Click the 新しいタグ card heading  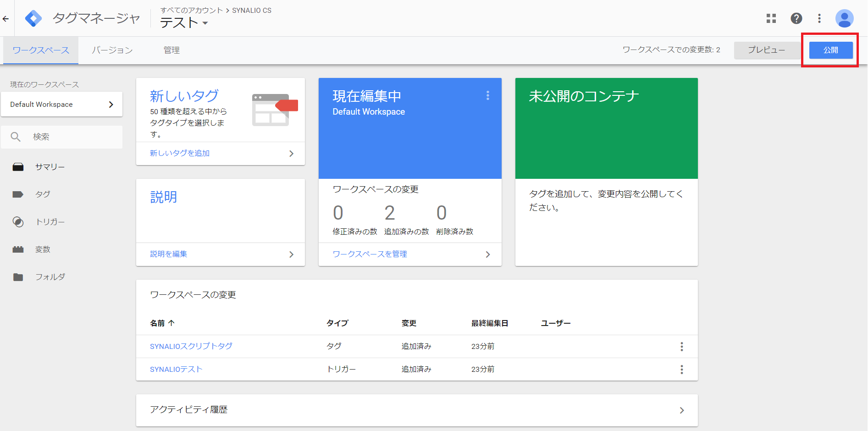[x=184, y=96]
